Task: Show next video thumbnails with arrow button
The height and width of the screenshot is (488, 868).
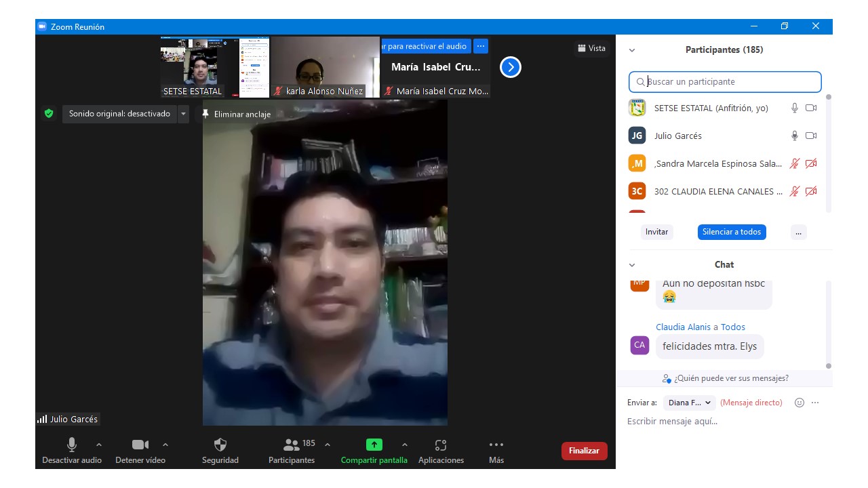Action: [x=511, y=67]
